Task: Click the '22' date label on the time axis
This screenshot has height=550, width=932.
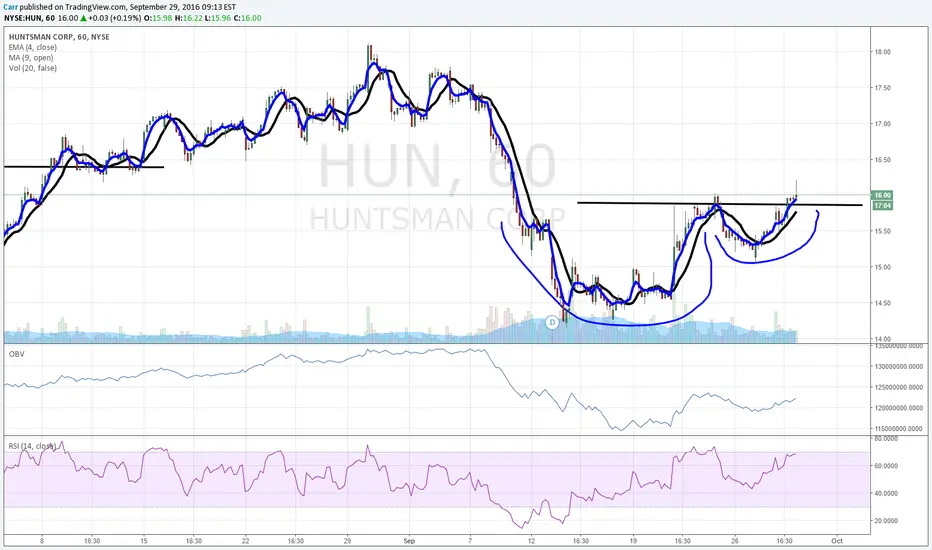Action: tap(245, 541)
